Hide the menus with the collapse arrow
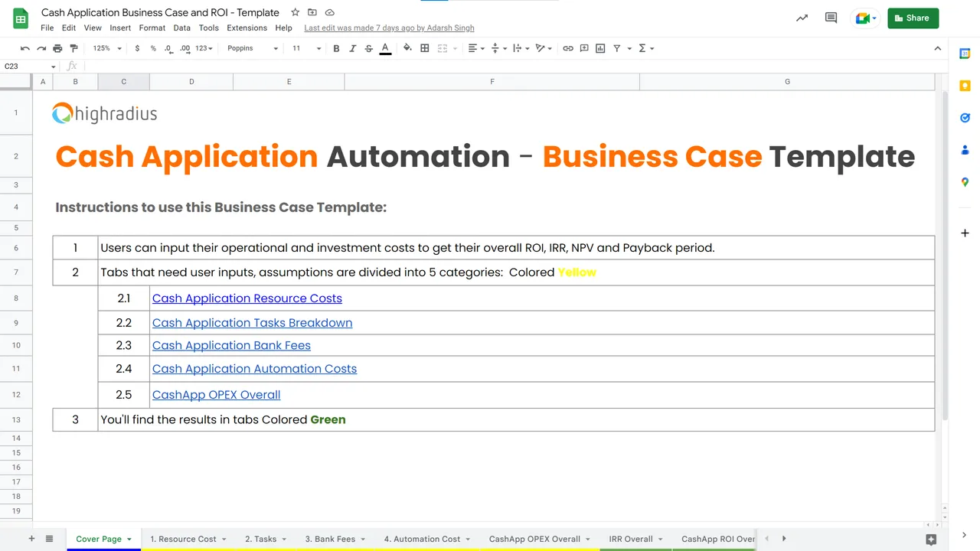 point(938,48)
